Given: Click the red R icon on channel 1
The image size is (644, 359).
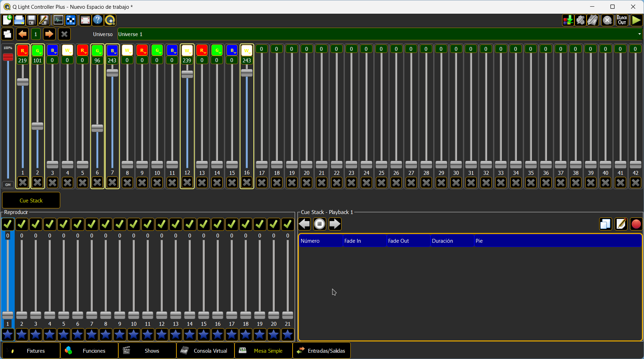Looking at the screenshot, I should [x=23, y=50].
